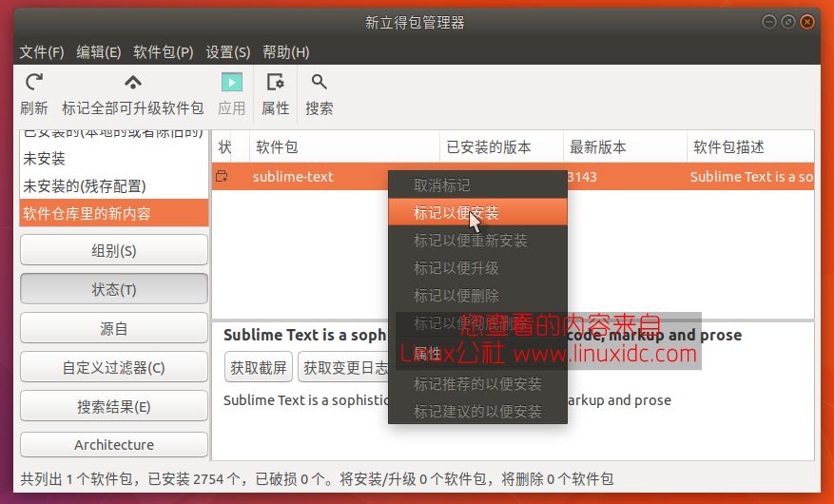The width and height of the screenshot is (834, 504).
Task: Minimize the 新立得包管理器 window
Action: (x=769, y=22)
